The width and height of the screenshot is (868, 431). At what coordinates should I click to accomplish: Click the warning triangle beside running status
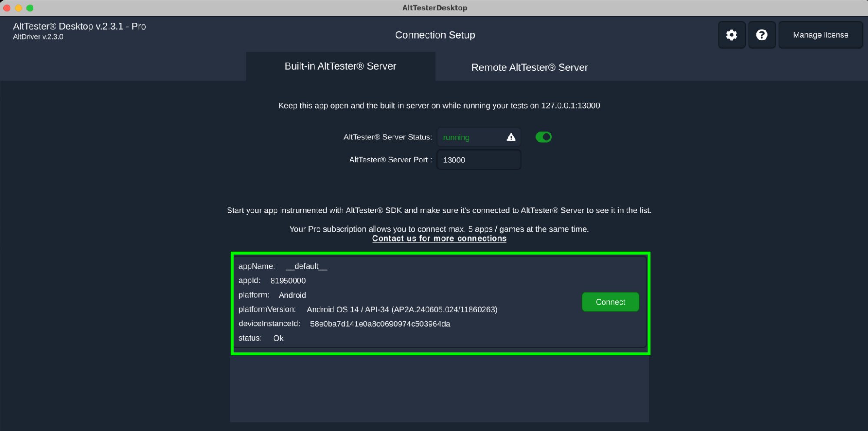[x=511, y=137]
